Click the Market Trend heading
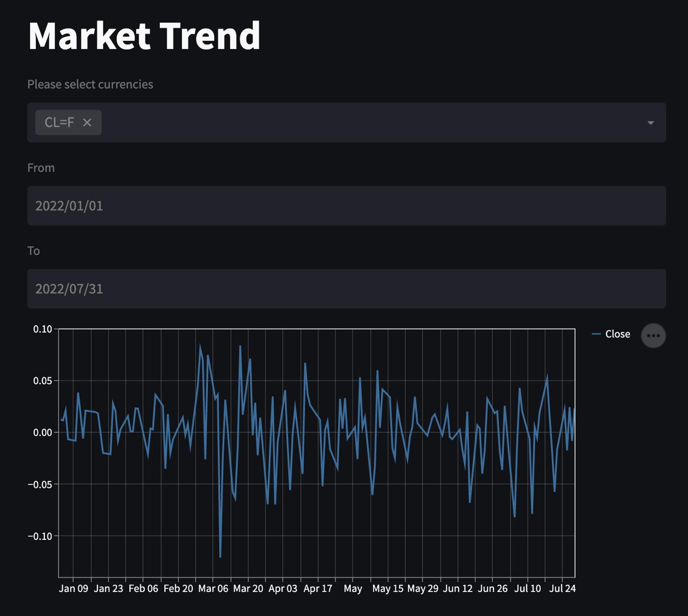The height and width of the screenshot is (616, 688). (x=144, y=36)
